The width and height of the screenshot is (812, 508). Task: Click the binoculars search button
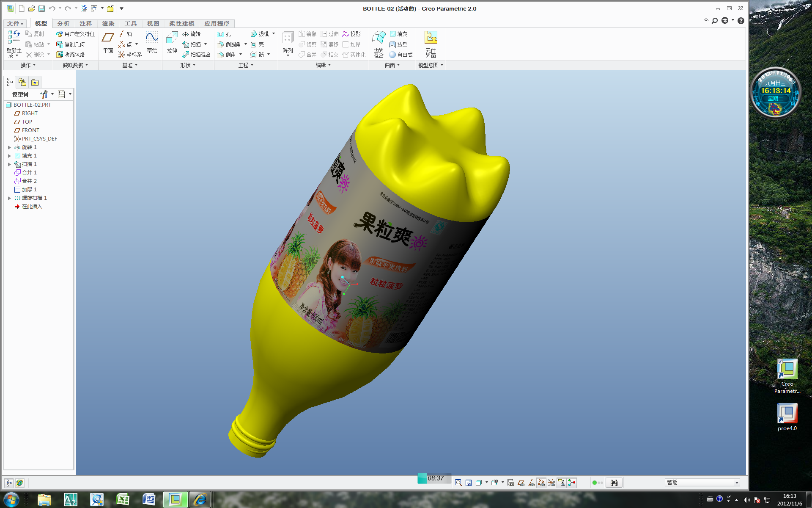[614, 483]
